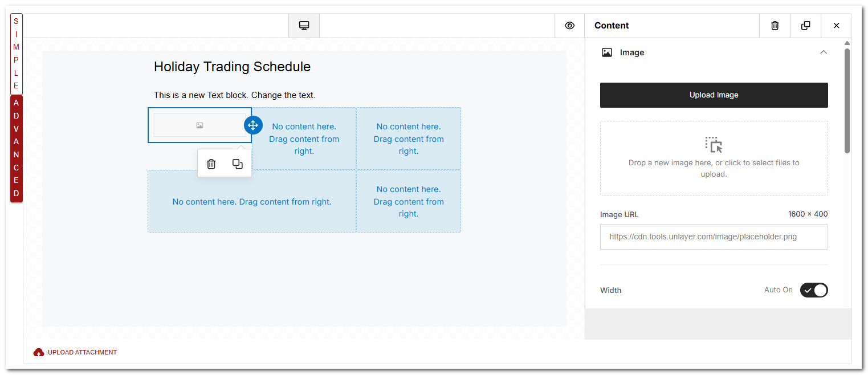
Task: Delete content using the header trash icon
Action: (775, 26)
